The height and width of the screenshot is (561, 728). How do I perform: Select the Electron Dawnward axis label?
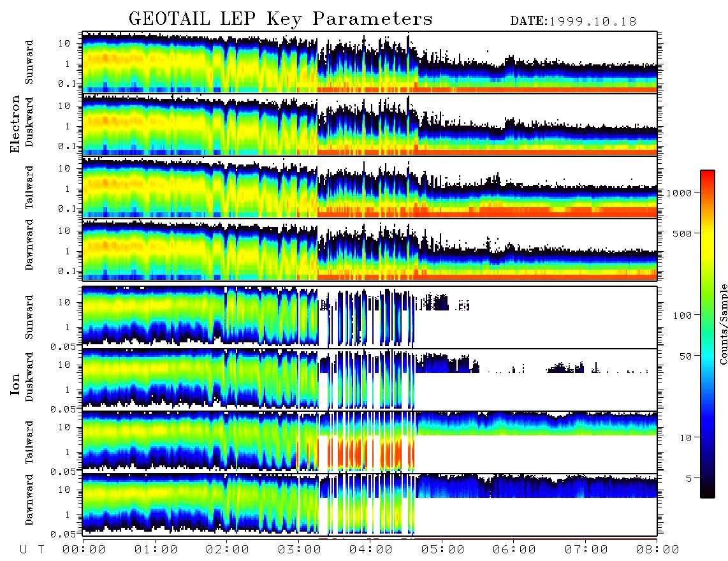point(29,245)
